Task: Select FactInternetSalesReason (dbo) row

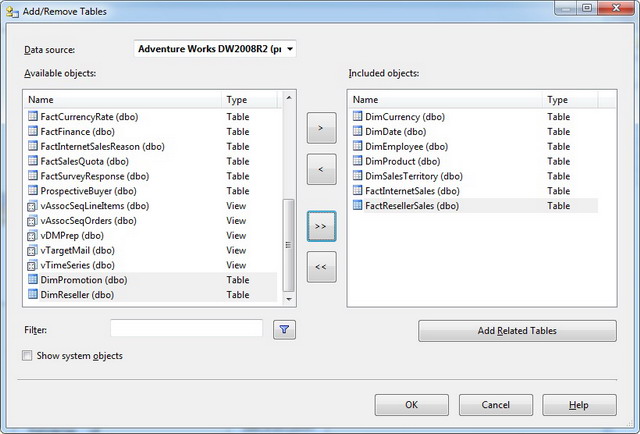Action: [151, 146]
